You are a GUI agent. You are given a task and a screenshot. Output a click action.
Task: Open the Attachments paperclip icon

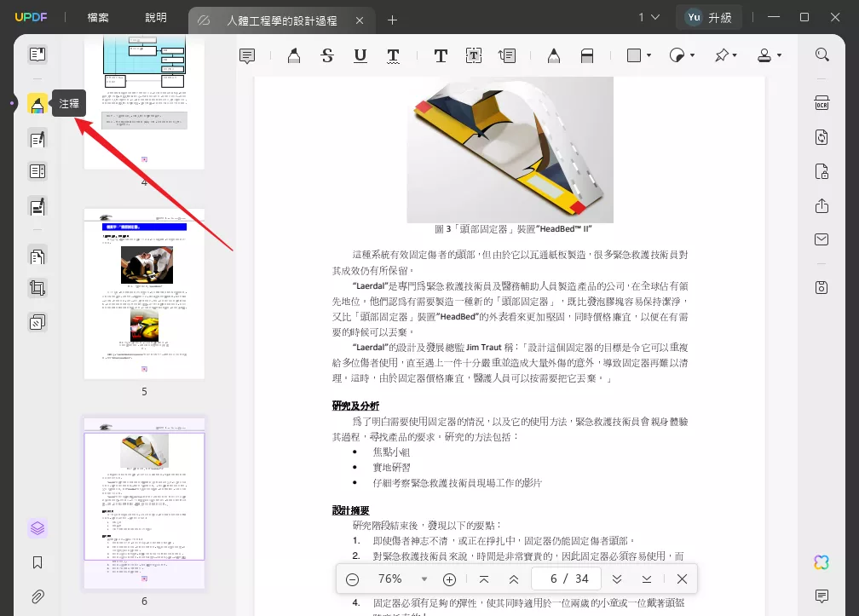(37, 596)
